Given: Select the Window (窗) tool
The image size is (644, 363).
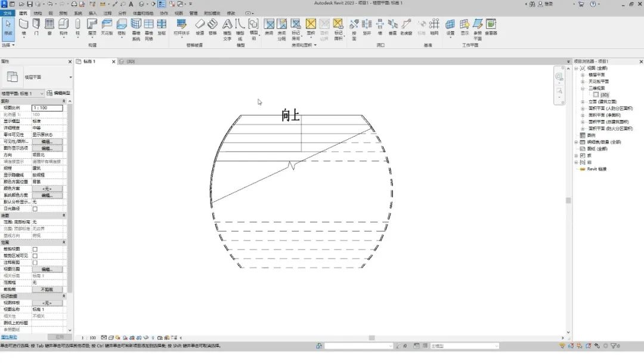Looking at the screenshot, I should pyautogui.click(x=49, y=27).
